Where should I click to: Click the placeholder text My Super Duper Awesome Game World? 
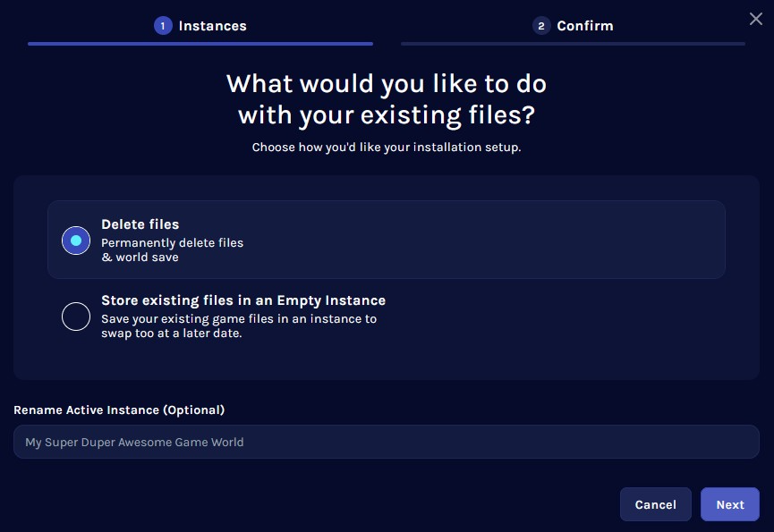click(x=134, y=442)
